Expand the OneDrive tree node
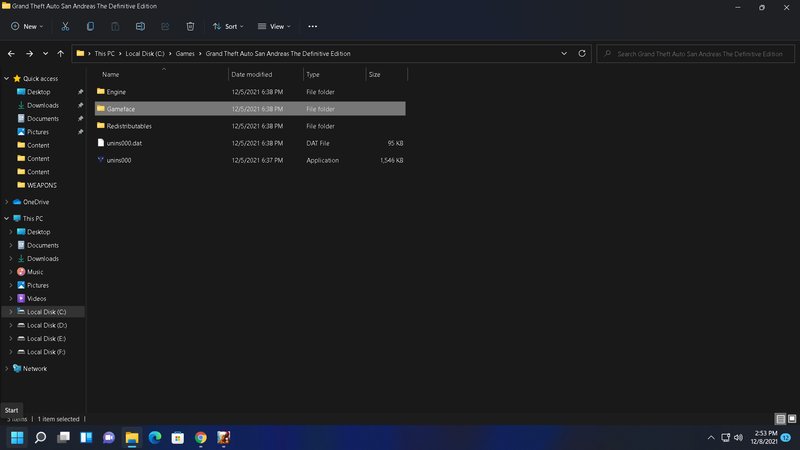The height and width of the screenshot is (450, 800). (7, 202)
